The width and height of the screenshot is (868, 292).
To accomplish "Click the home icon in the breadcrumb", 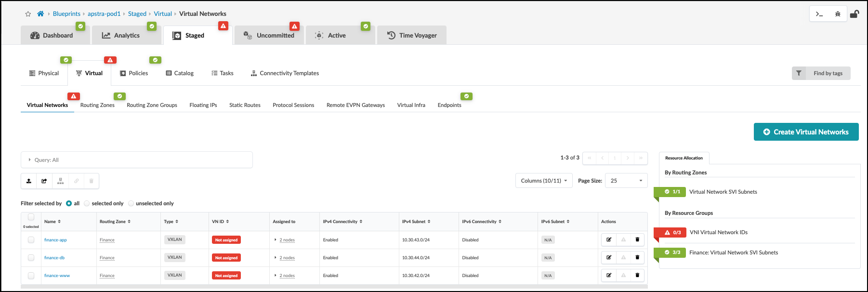I will (x=40, y=14).
